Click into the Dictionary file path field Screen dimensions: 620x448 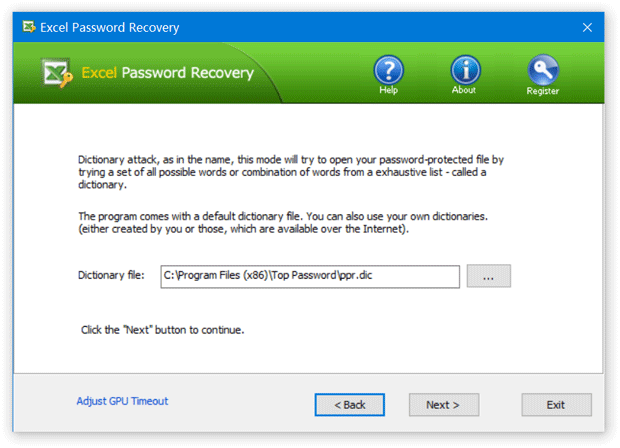[x=310, y=275]
